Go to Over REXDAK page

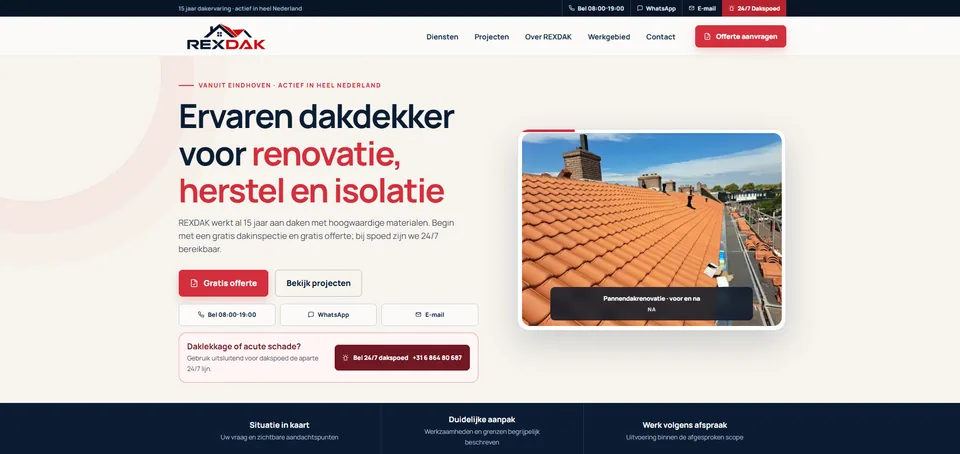click(548, 37)
